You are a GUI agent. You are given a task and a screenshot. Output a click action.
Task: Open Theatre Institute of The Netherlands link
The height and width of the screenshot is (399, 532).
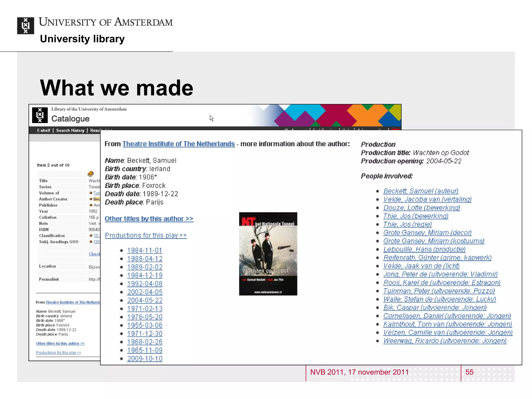(178, 144)
